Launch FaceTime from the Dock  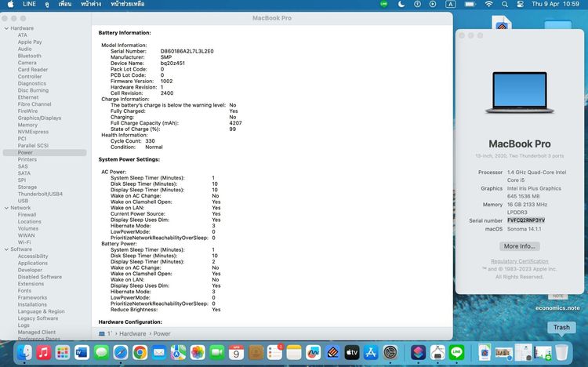[x=216, y=353]
